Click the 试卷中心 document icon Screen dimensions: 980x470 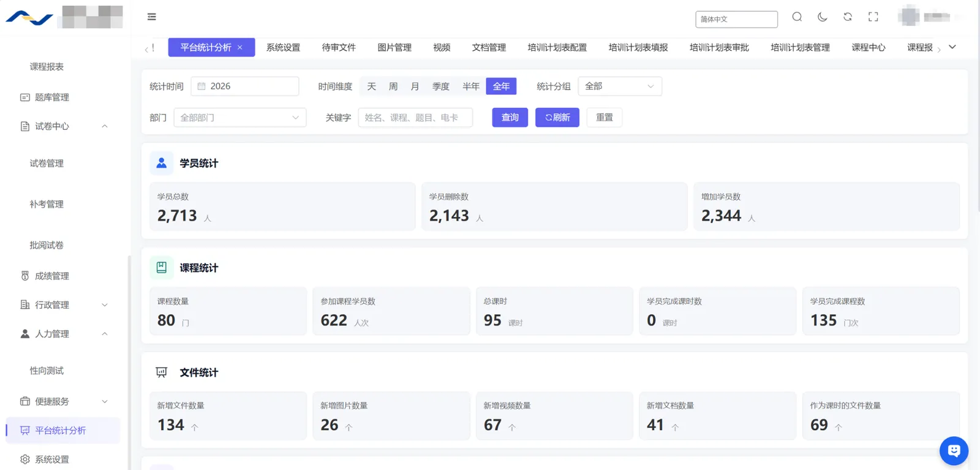click(25, 126)
